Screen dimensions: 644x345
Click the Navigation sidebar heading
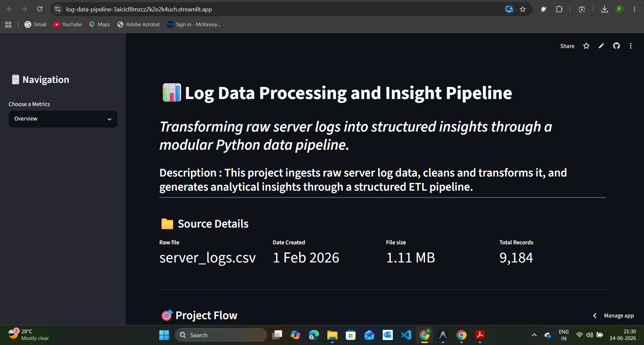[46, 80]
